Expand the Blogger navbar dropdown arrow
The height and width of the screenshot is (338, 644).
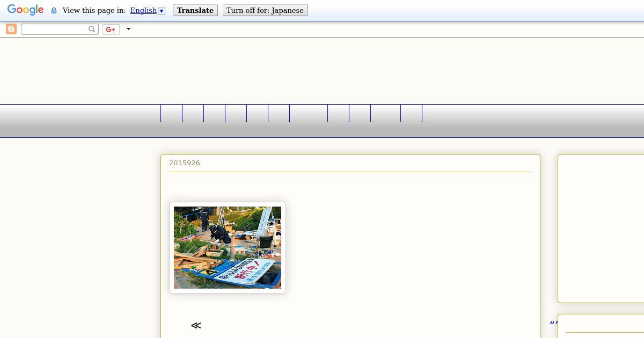click(x=128, y=29)
